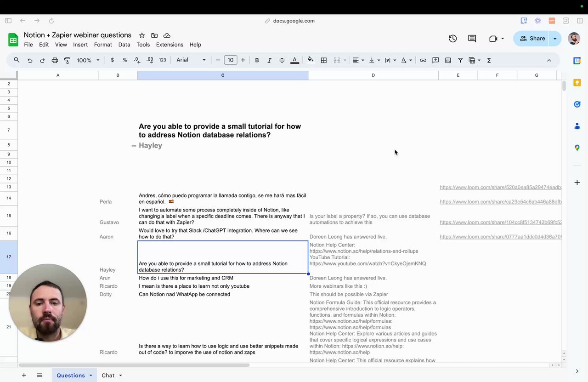This screenshot has height=382, width=588.
Task: Open the comments panel
Action: (x=472, y=39)
